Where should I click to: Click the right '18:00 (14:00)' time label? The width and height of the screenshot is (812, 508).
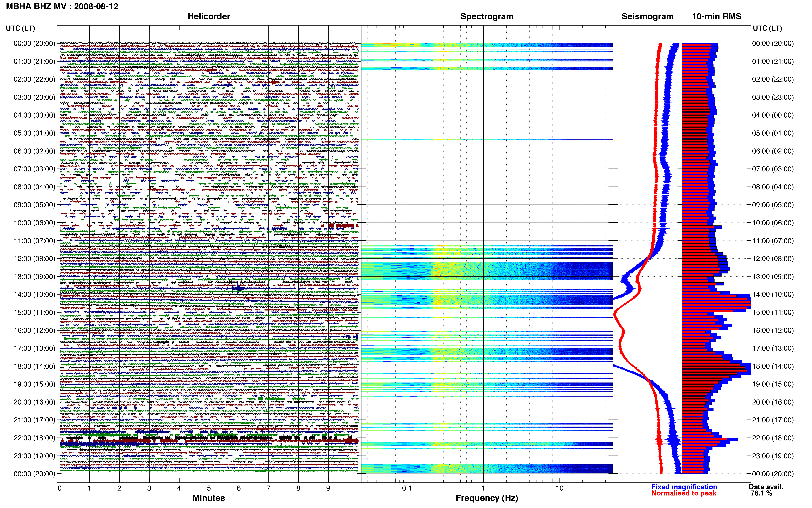pyautogui.click(x=773, y=366)
